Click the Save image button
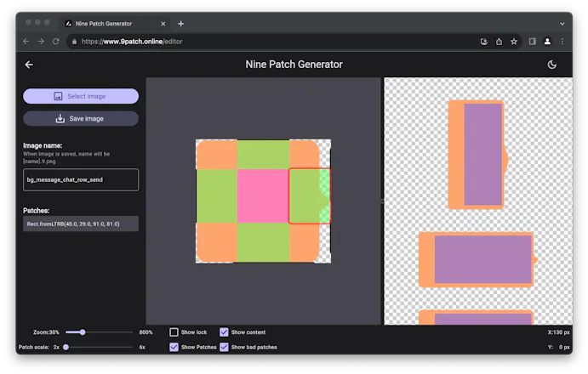This screenshot has height=374, width=588. (x=81, y=119)
